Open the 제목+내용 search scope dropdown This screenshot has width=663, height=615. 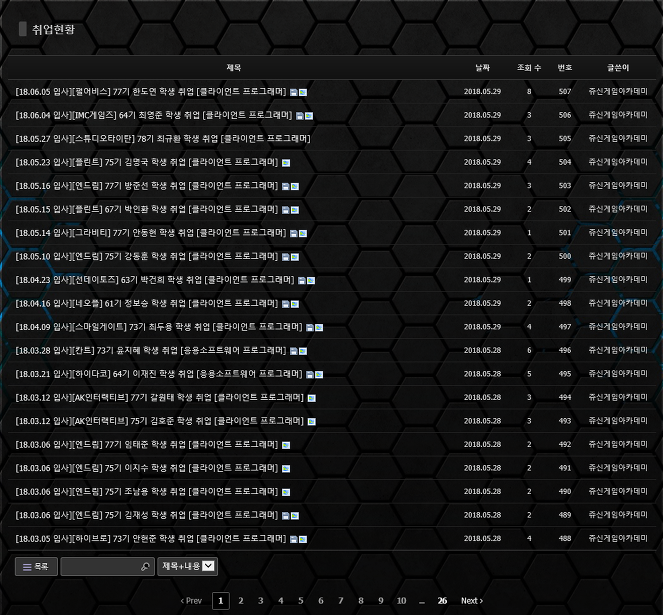coord(187,566)
